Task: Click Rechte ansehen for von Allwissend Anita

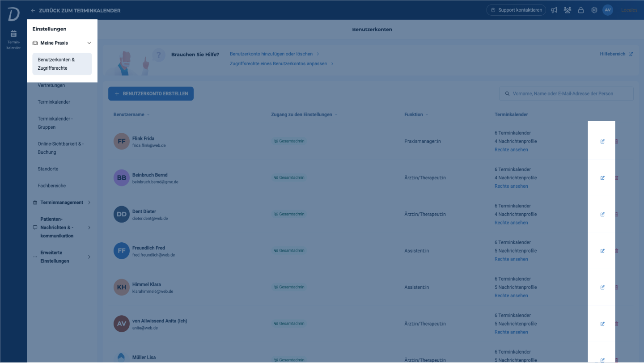Action: tap(511, 332)
